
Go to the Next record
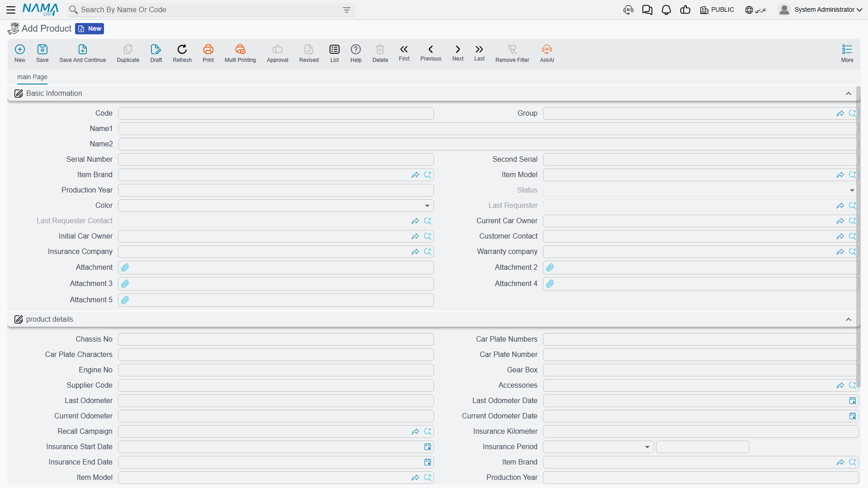tap(458, 52)
